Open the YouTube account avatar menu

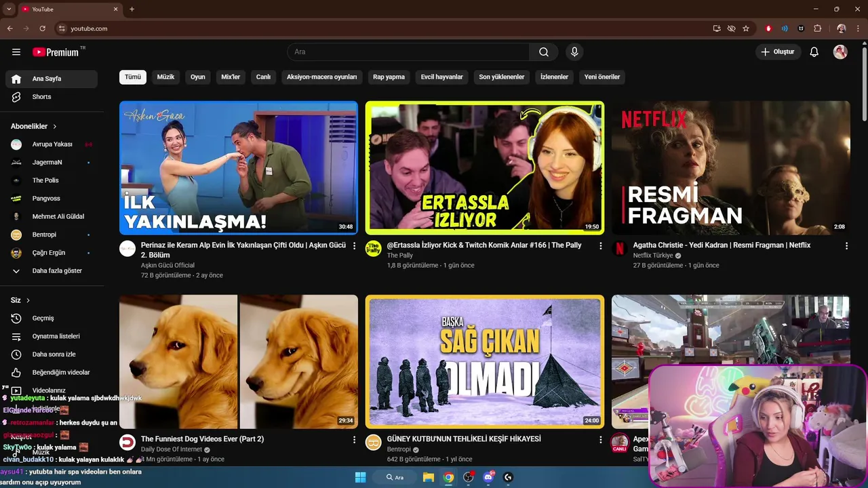[x=840, y=52]
